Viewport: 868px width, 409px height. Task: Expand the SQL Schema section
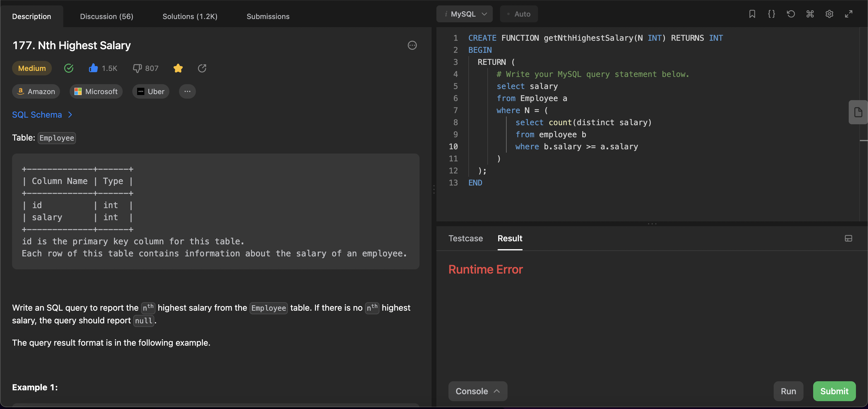(x=42, y=115)
